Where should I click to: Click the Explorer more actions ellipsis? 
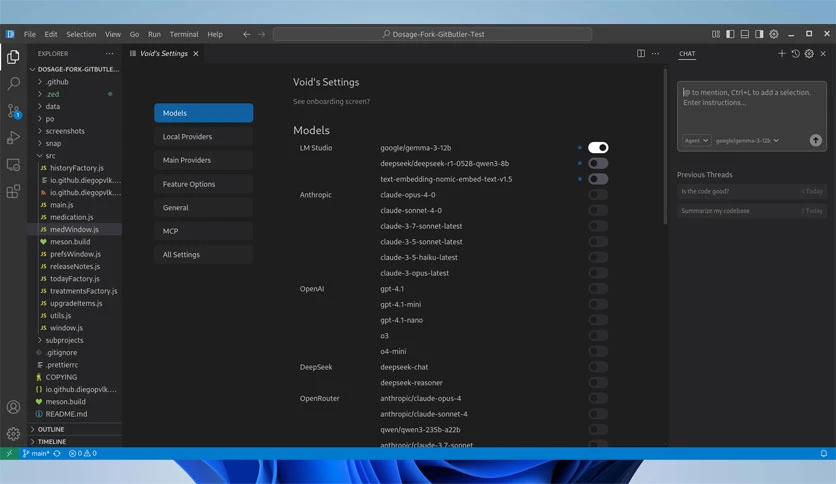[109, 53]
